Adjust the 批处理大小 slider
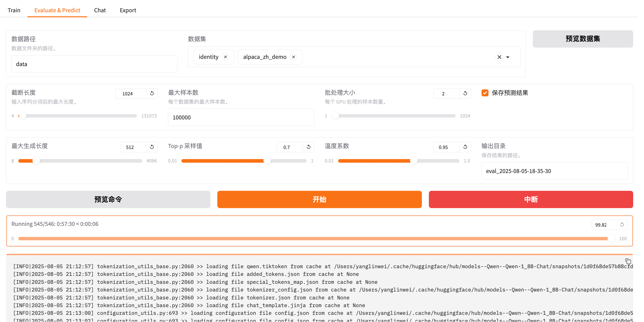 [x=393, y=116]
